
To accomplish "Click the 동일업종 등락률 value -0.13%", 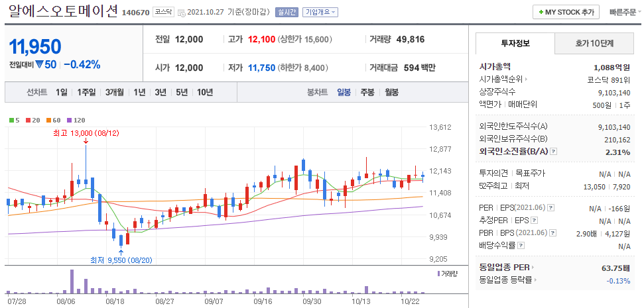I will coord(618,281).
